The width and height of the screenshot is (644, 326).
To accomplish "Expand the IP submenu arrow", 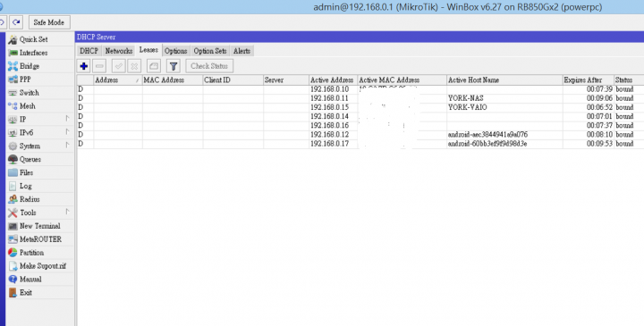I will [x=67, y=119].
